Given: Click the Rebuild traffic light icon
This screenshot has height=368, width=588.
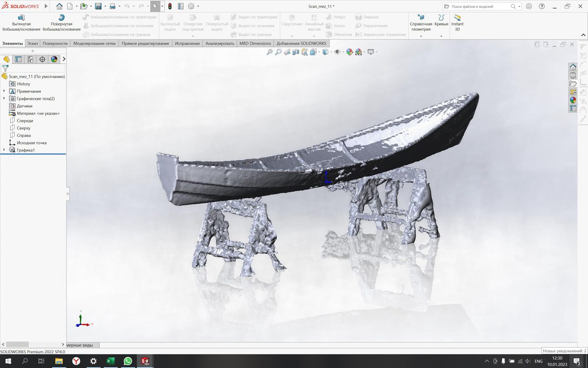Looking at the screenshot, I should tap(170, 6).
